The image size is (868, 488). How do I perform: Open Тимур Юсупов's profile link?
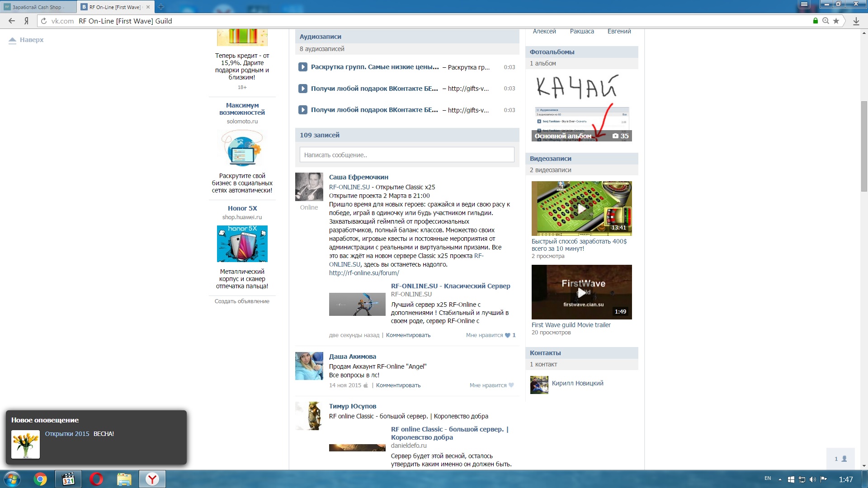tap(353, 406)
